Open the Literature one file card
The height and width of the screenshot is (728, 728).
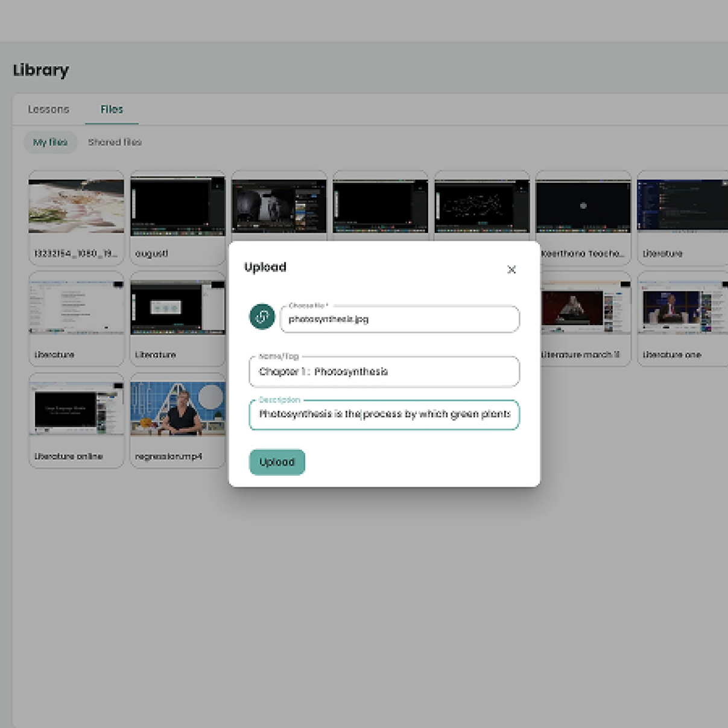[684, 319]
